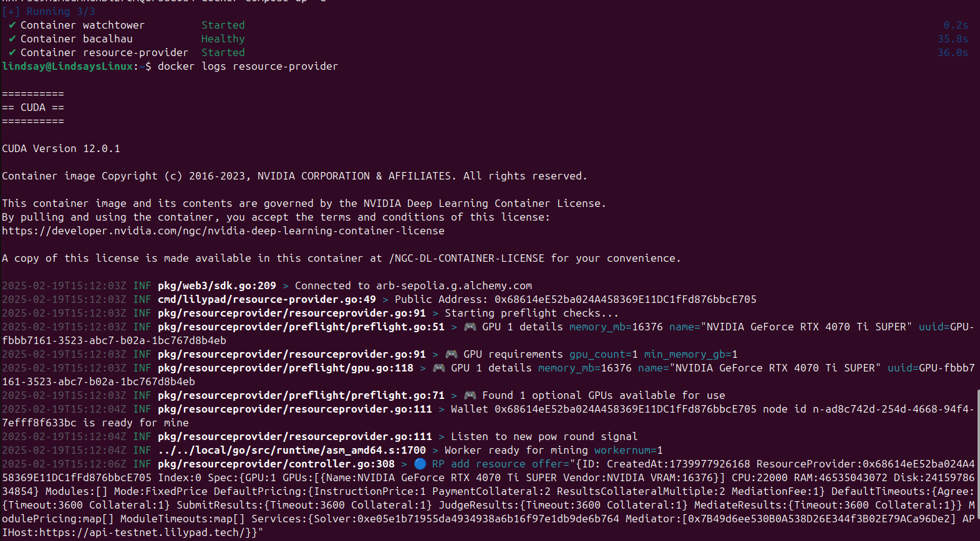Image resolution: width=980 pixels, height=541 pixels.
Task: Click the checkmark next to Container bacalhau
Action: click(x=12, y=39)
